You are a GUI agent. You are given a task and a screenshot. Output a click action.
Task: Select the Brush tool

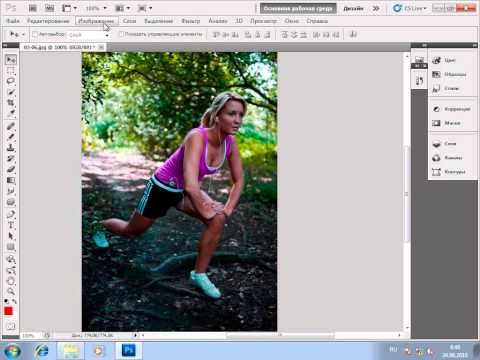(x=11, y=137)
